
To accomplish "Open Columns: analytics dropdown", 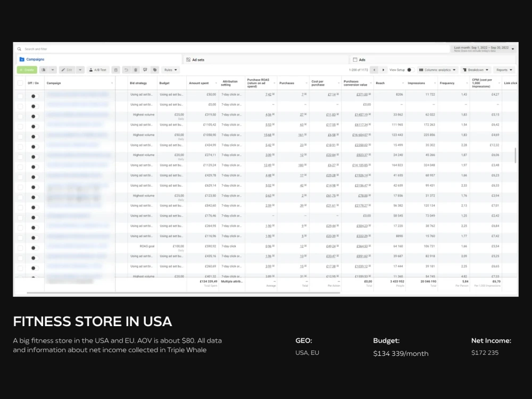I will pos(437,70).
